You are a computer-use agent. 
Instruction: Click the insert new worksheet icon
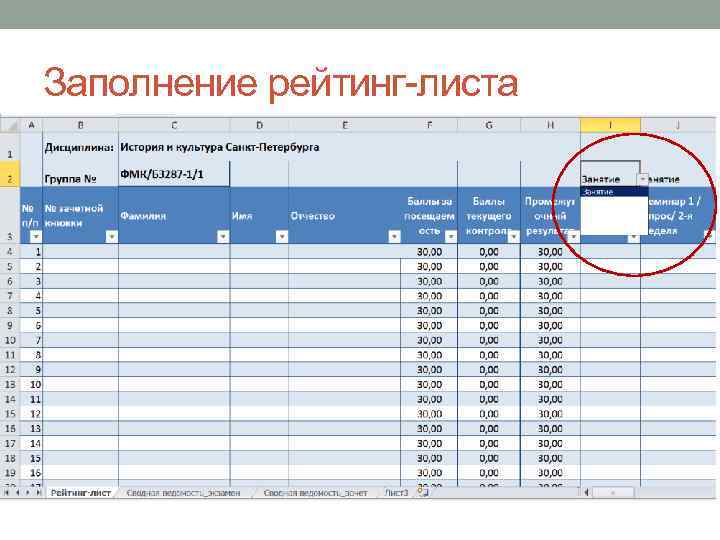(x=423, y=492)
